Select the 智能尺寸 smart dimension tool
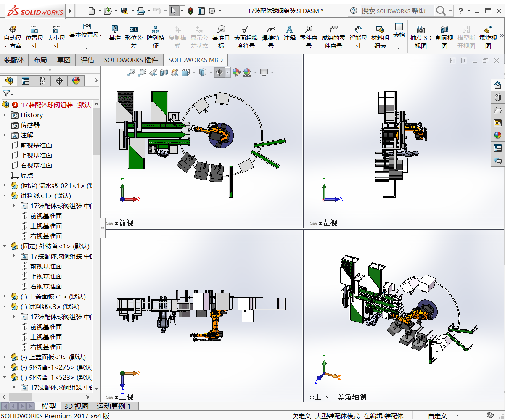 (358, 37)
